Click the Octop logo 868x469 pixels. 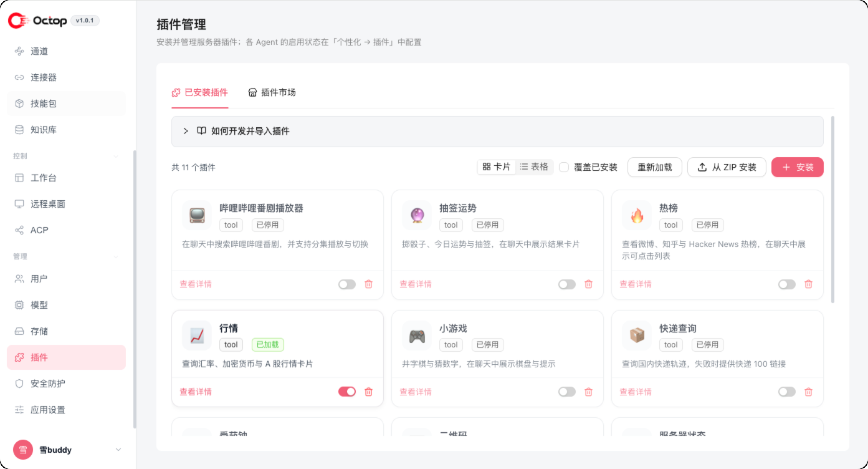(37, 21)
